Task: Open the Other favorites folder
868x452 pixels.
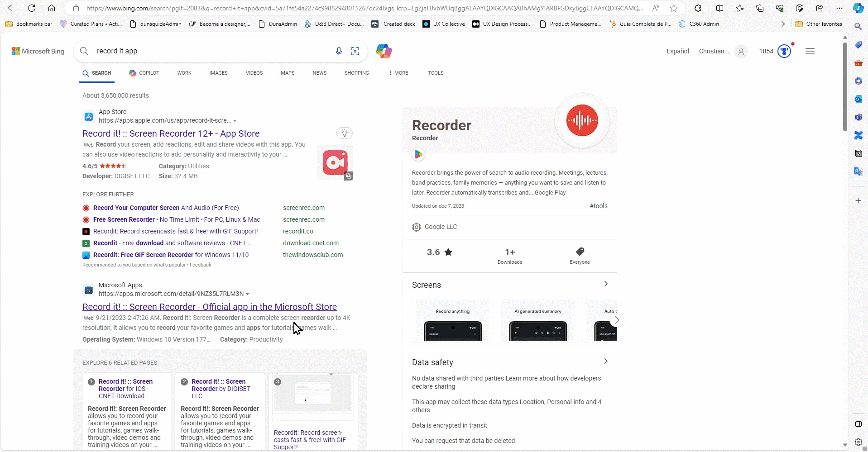Action: [x=819, y=24]
